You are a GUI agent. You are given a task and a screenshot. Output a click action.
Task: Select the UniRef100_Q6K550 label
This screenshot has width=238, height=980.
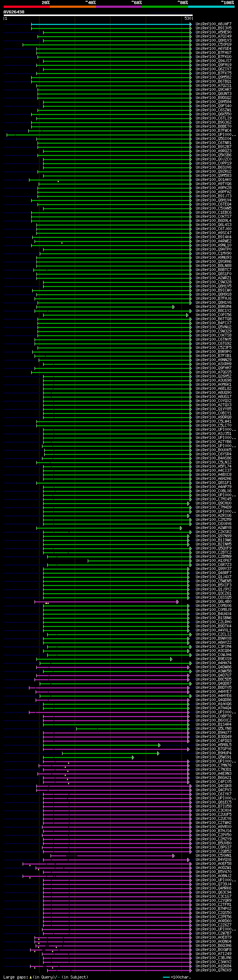(214, 114)
